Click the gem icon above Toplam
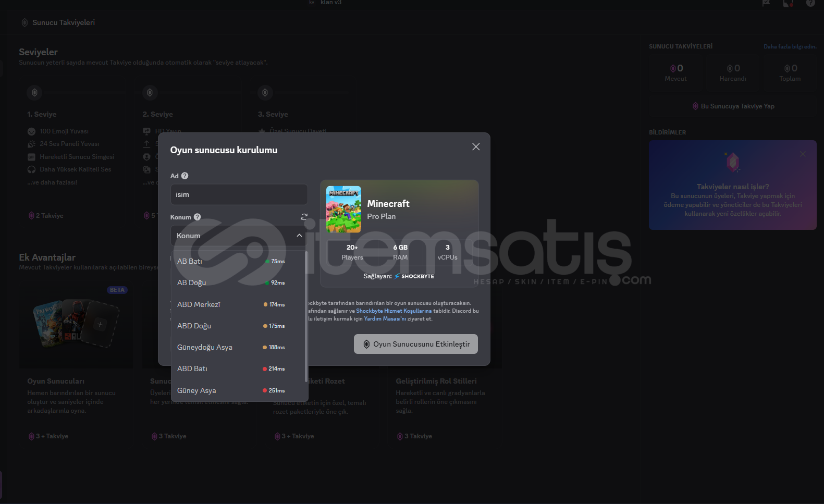Screen dimensions: 824x504 (787, 68)
